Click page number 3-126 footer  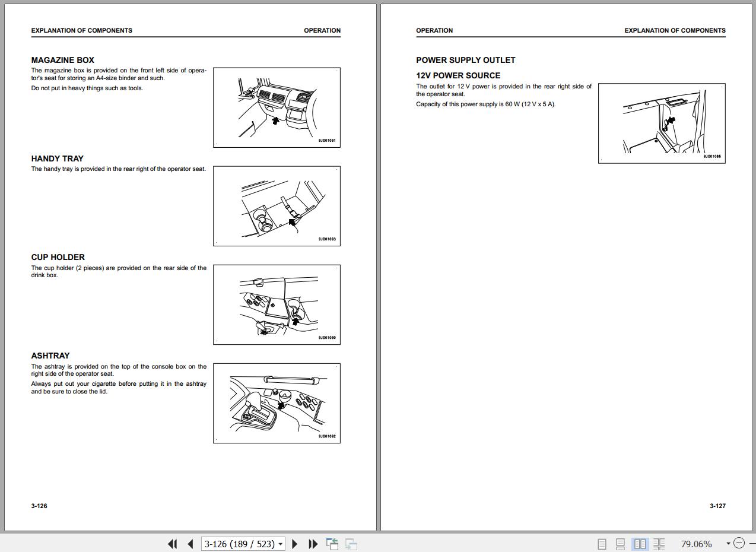39,506
